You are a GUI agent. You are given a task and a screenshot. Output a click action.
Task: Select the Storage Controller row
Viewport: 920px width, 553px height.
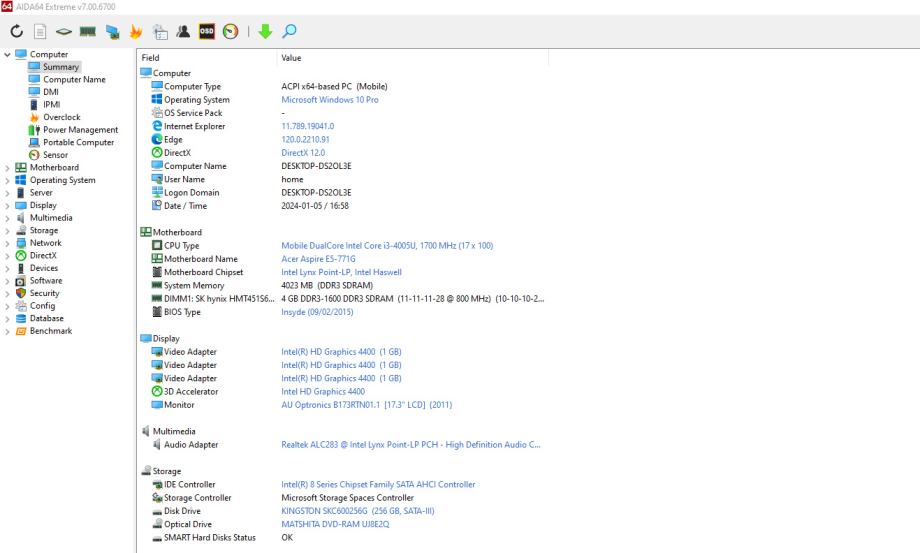[343, 498]
